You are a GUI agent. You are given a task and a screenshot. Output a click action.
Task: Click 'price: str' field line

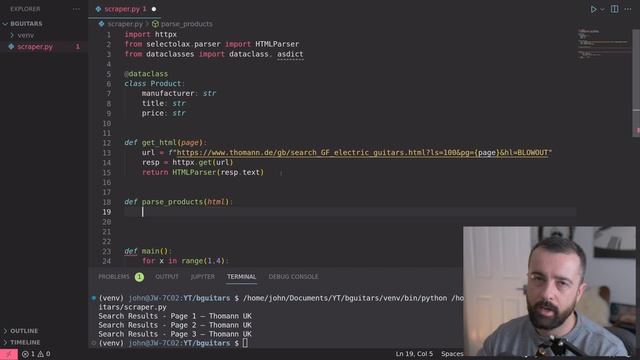(164, 113)
